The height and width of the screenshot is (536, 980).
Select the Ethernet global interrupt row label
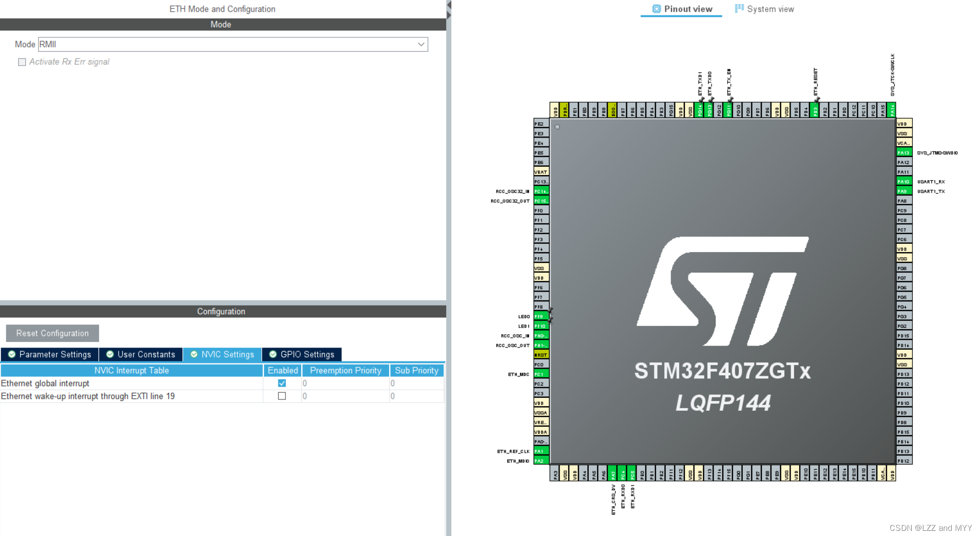(x=45, y=383)
